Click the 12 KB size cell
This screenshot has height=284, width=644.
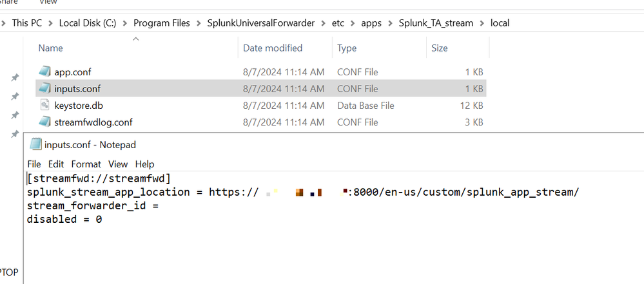coord(471,106)
